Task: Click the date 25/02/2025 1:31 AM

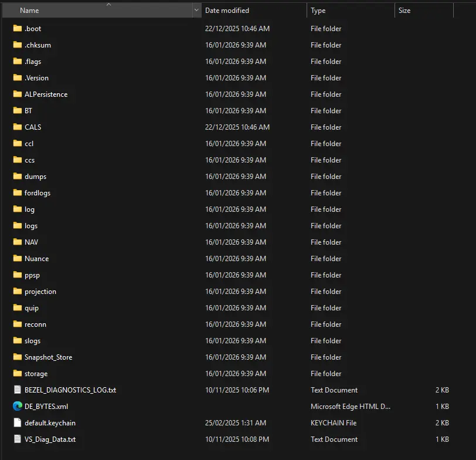Action: pyautogui.click(x=236, y=422)
